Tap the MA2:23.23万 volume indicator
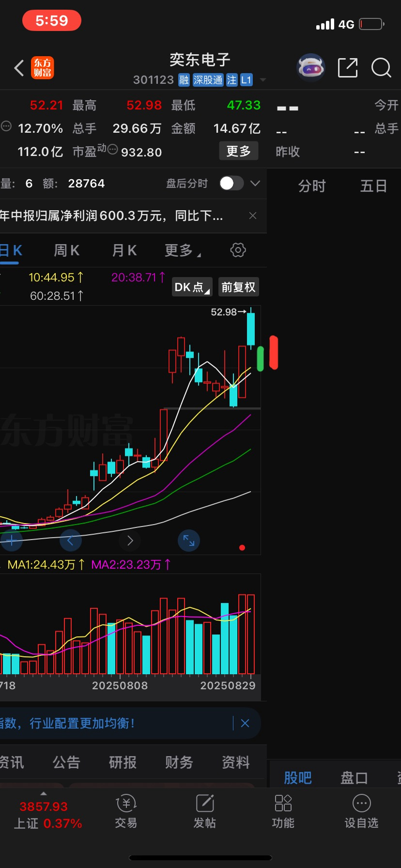 point(131,564)
